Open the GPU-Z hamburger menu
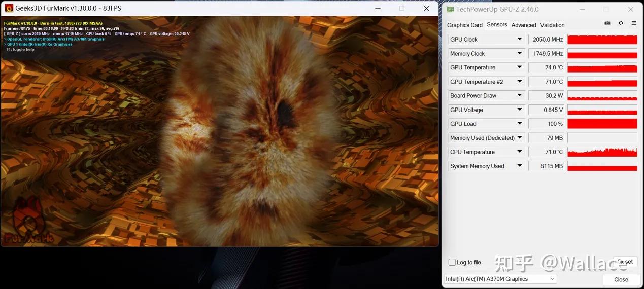 click(634, 23)
